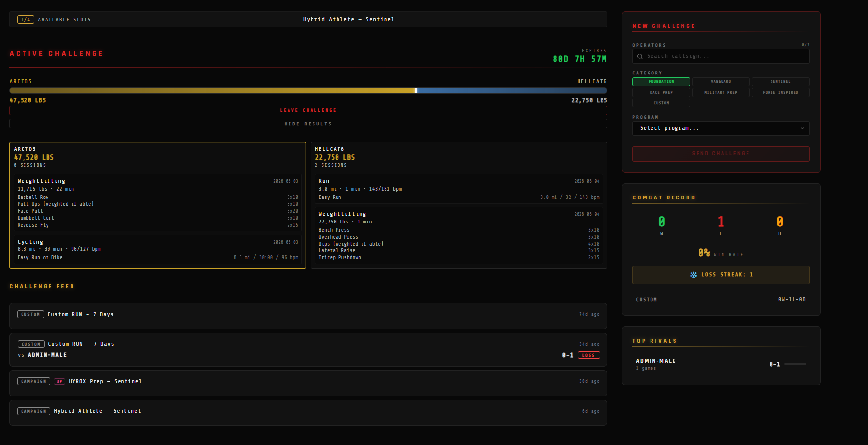This screenshot has width=868, height=445.
Task: Choose the Military Prep category
Action: click(721, 93)
